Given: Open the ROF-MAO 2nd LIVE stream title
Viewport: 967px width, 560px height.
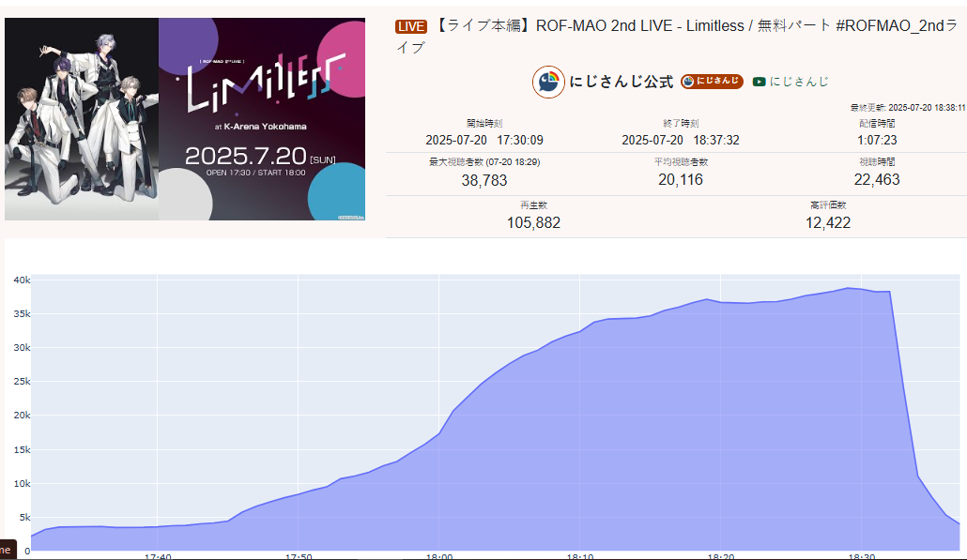Looking at the screenshot, I should point(677,37).
